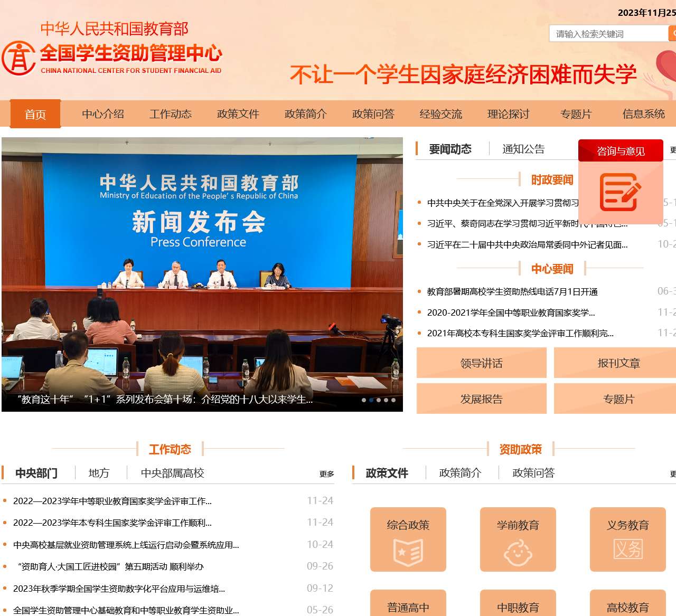676x616 pixels.
Task: Click the 11-24 date of first 工作动态 item
Action: tap(320, 500)
